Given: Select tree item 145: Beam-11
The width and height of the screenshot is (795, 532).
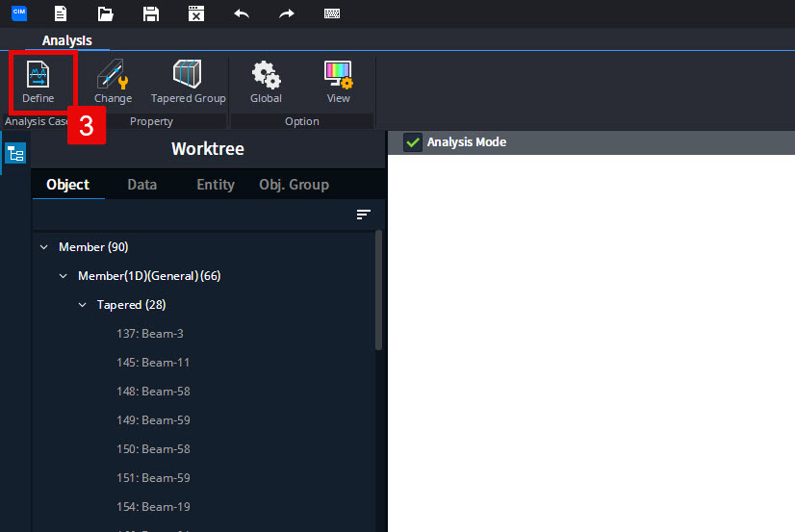Looking at the screenshot, I should click(153, 363).
